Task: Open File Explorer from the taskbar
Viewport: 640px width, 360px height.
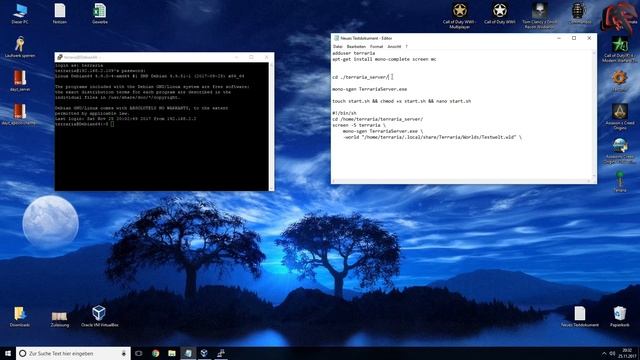Action: pyautogui.click(x=172, y=353)
